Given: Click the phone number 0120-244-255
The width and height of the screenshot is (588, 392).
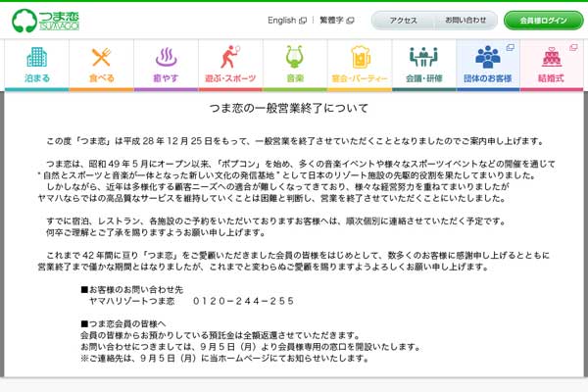Looking at the screenshot, I should click(x=243, y=301).
